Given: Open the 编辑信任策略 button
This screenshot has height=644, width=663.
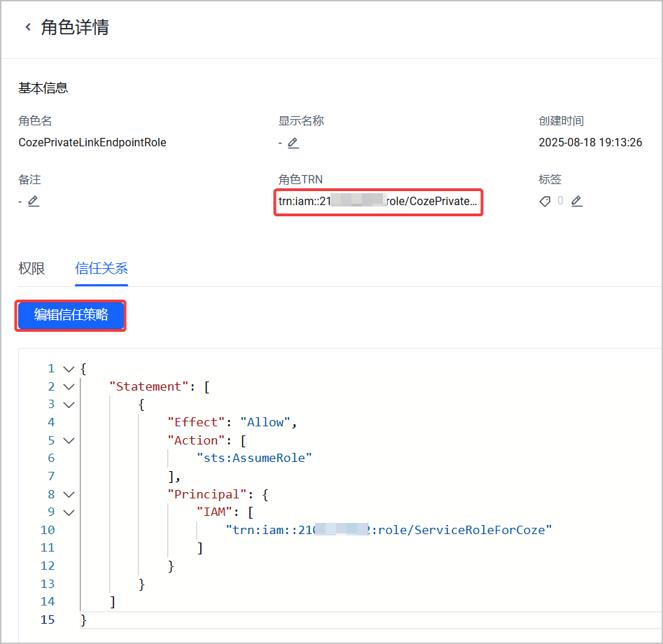Looking at the screenshot, I should [x=71, y=315].
